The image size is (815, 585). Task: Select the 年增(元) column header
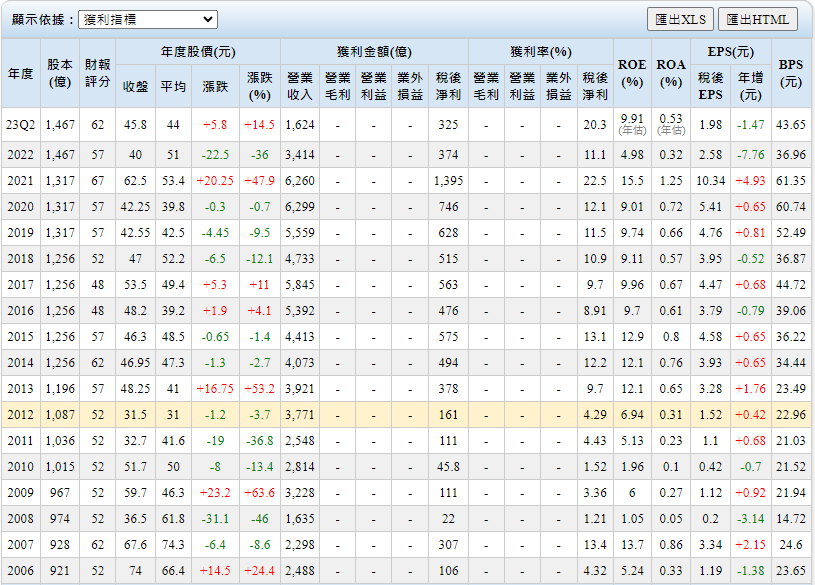coord(750,87)
